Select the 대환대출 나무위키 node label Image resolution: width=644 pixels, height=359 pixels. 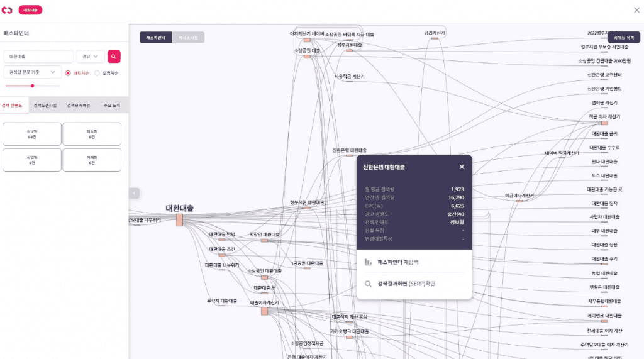click(222, 265)
